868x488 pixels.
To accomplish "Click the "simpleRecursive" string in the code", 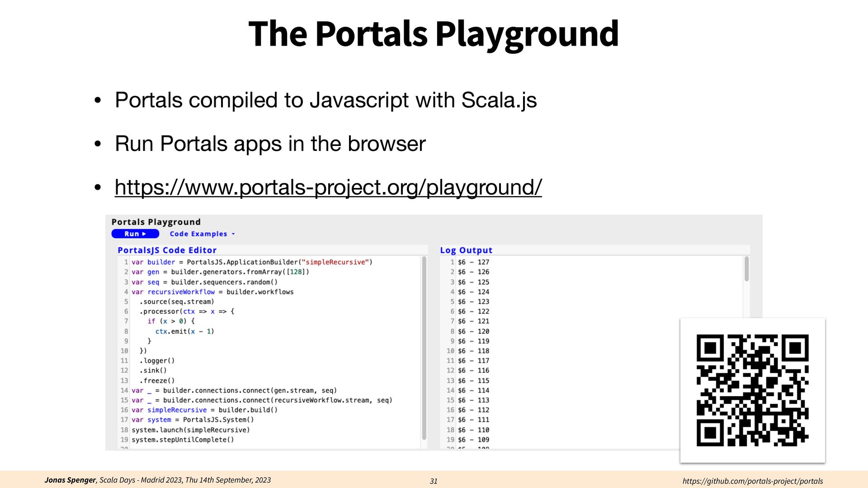I will coord(335,262).
